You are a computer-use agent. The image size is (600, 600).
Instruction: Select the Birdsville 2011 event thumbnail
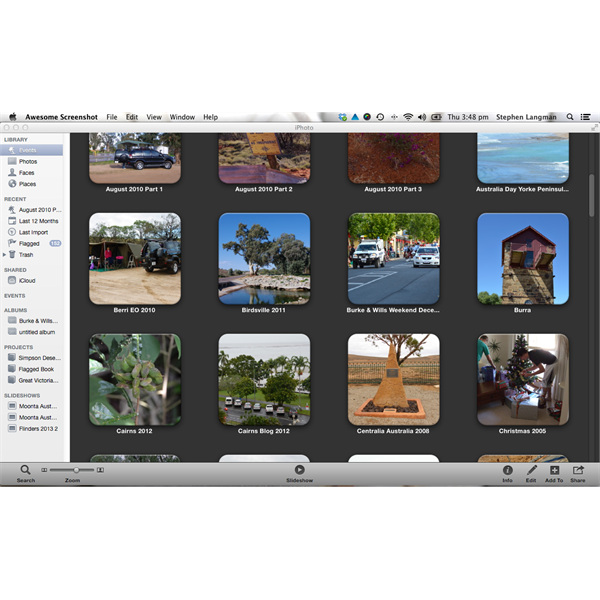click(264, 259)
